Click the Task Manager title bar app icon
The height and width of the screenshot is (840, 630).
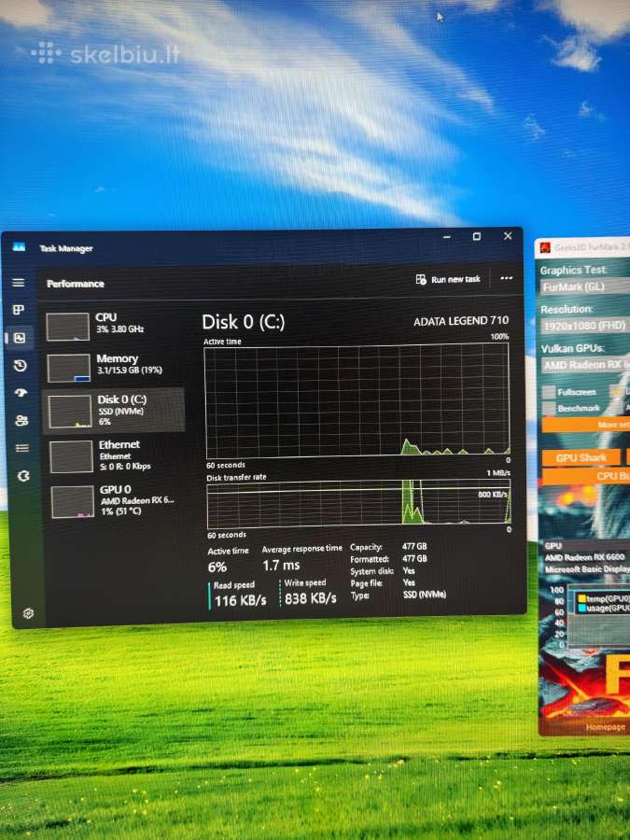point(19,247)
